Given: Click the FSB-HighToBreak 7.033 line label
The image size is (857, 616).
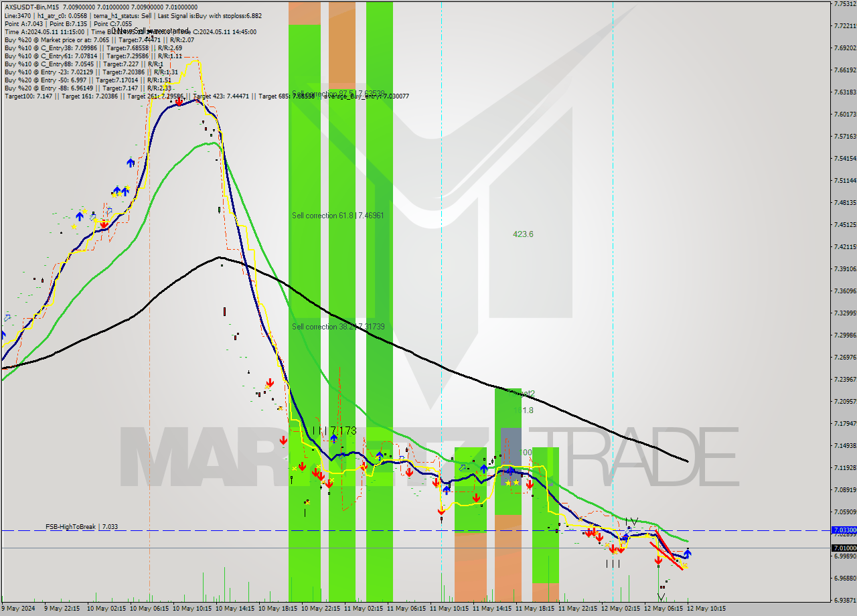Looking at the screenshot, I should click(82, 527).
